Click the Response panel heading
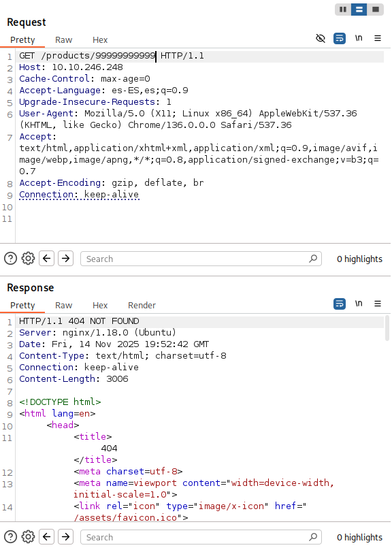This screenshot has width=392, height=552. 30,288
